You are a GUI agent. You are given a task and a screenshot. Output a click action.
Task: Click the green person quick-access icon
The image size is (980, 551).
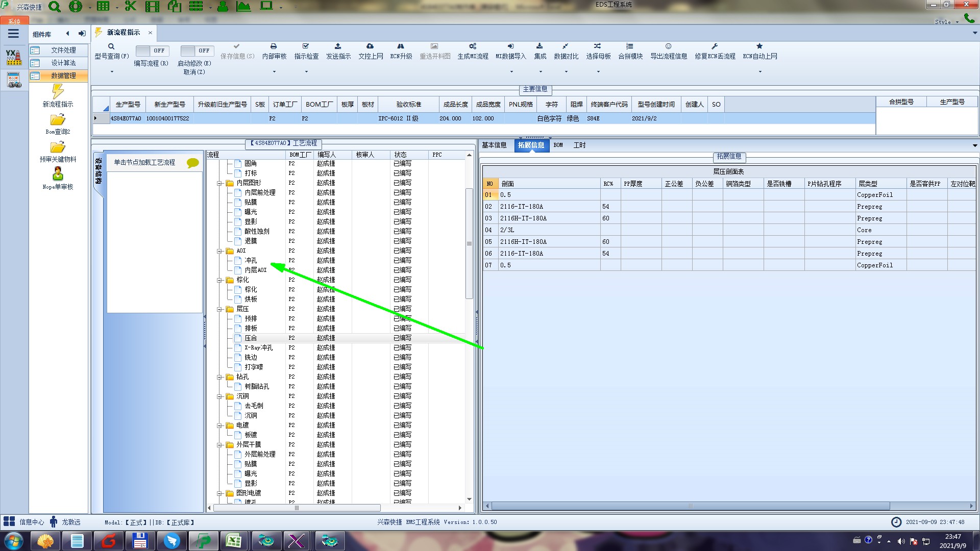point(223,7)
